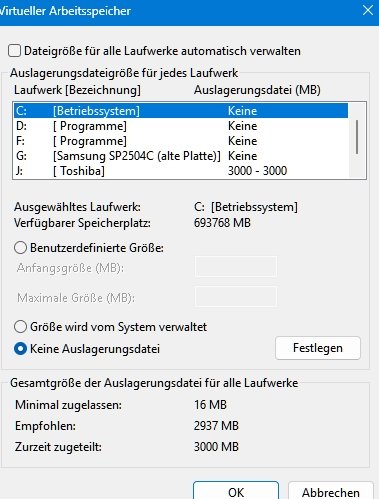Select drive C: Betriebssystem in list
This screenshot has width=379, height=499.
pos(181,111)
